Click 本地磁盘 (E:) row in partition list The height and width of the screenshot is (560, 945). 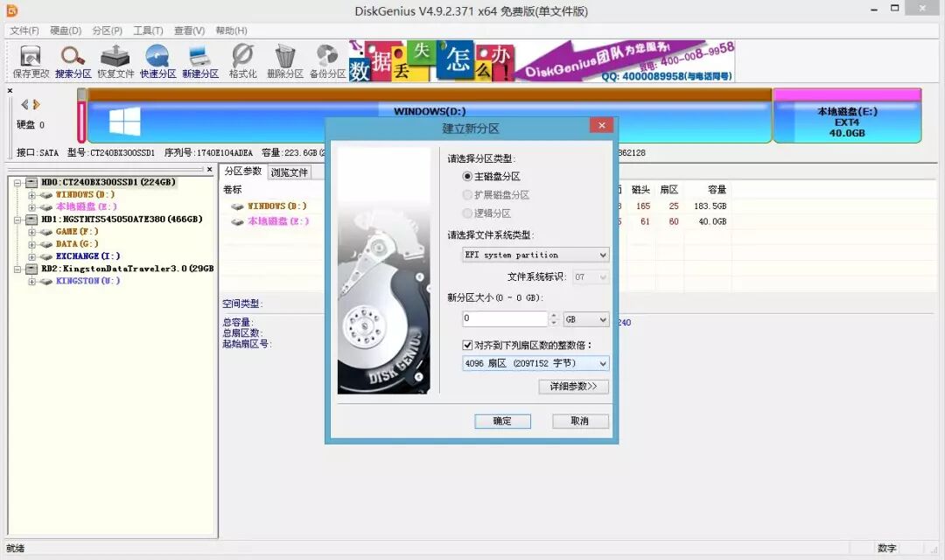point(278,221)
